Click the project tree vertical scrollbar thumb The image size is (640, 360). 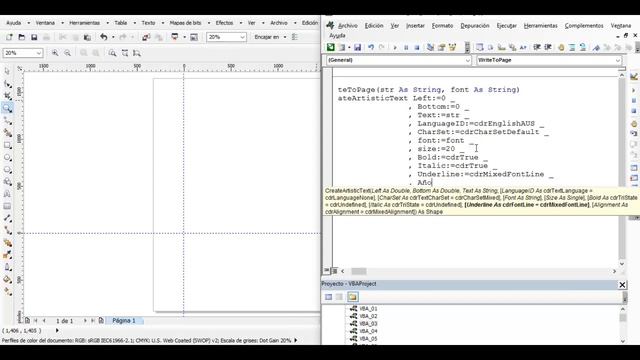(x=622, y=318)
